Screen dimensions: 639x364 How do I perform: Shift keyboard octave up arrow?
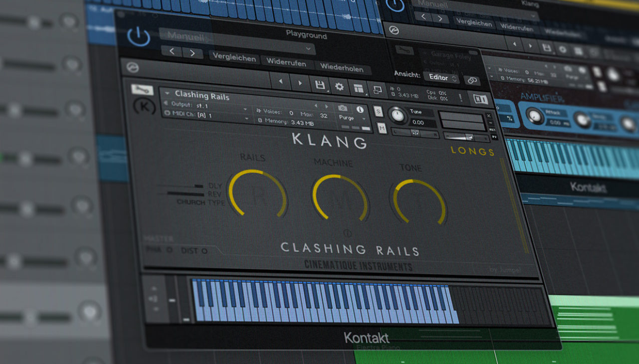(153, 288)
